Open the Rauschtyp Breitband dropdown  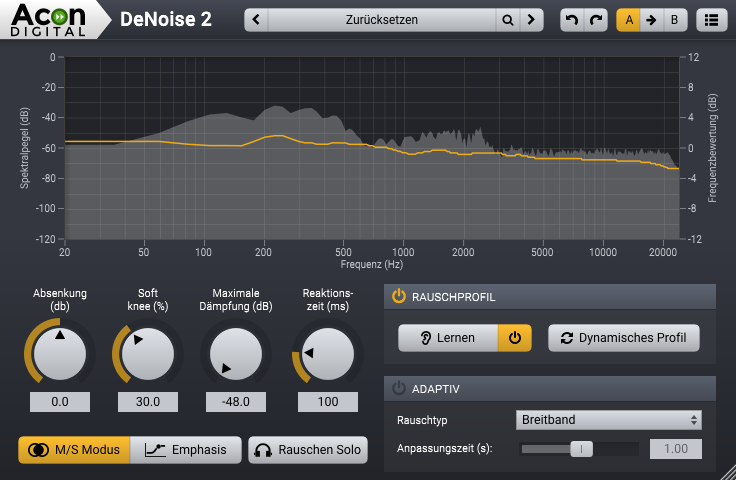608,420
